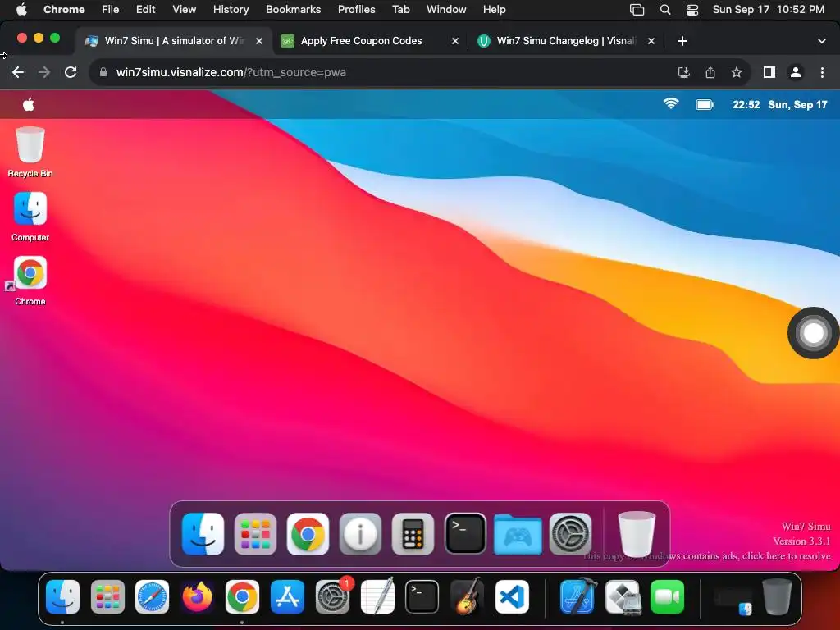The width and height of the screenshot is (840, 630).
Task: Open System Preferences with badge in macOS Dock
Action: [333, 596]
